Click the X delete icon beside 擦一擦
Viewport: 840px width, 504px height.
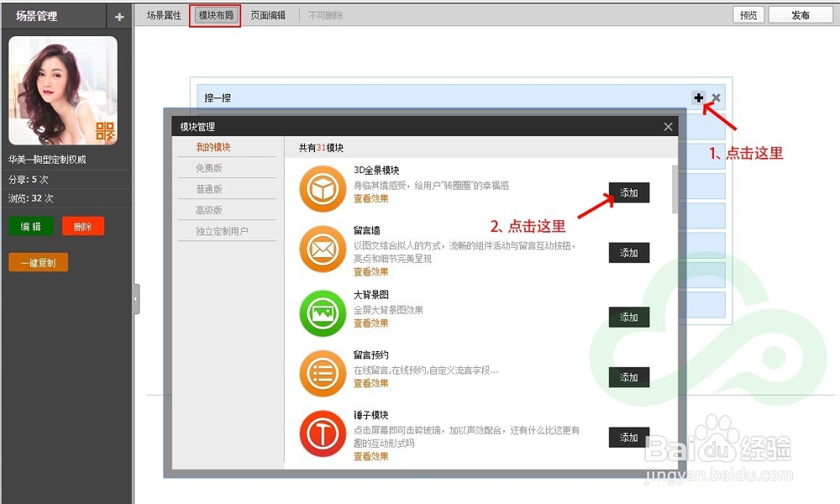[715, 97]
